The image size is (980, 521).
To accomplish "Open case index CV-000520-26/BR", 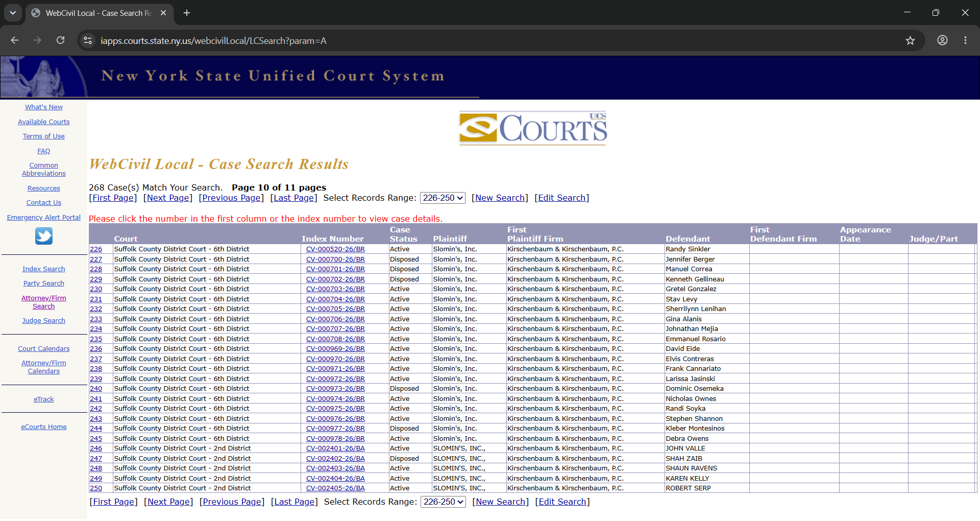I will tap(335, 249).
